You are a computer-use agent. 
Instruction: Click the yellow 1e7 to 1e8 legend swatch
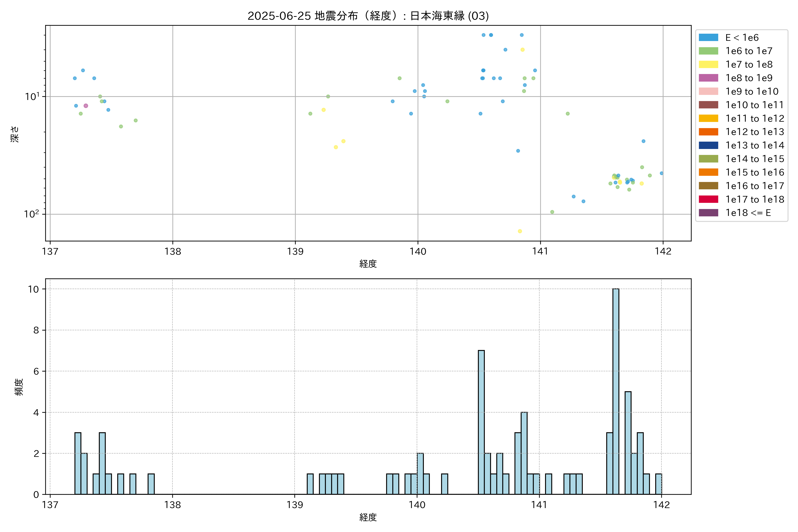coord(708,65)
